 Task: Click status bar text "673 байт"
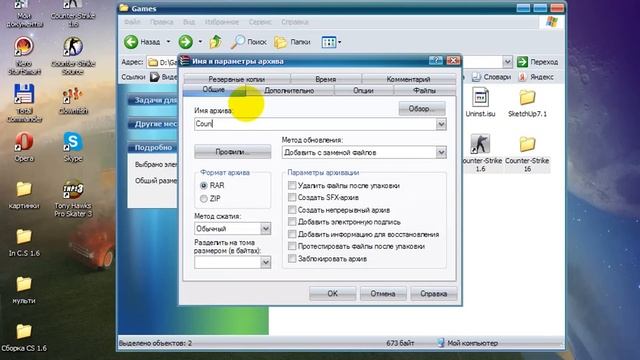400,343
